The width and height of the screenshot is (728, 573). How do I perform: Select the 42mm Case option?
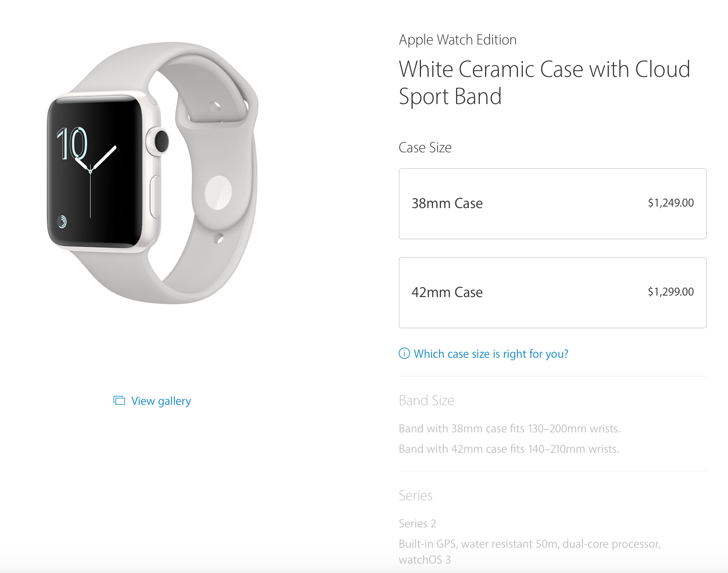pos(553,293)
